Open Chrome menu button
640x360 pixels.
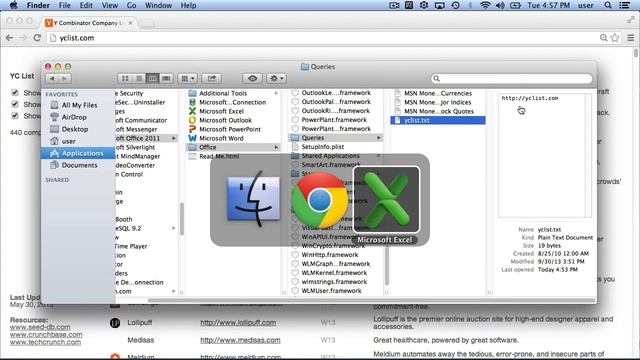point(631,38)
